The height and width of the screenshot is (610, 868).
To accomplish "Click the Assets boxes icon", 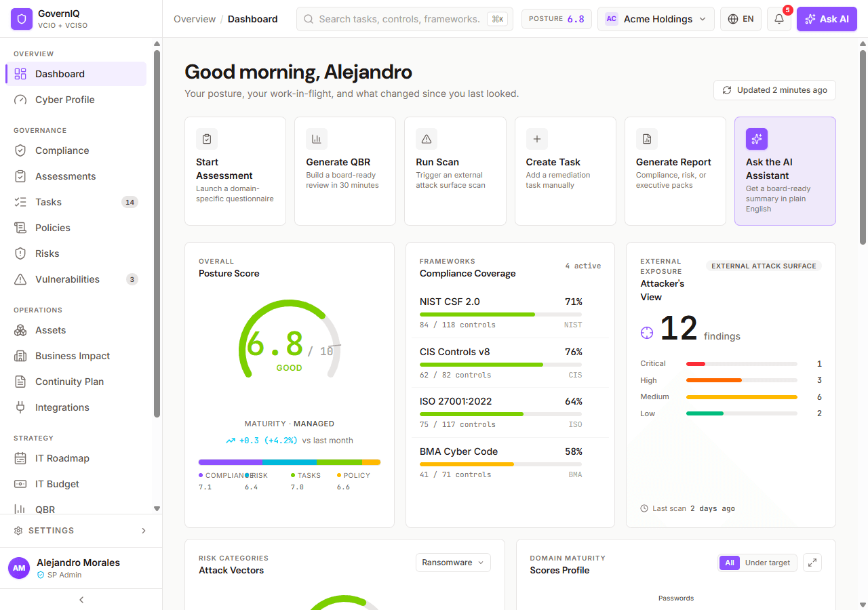I will pyautogui.click(x=20, y=330).
